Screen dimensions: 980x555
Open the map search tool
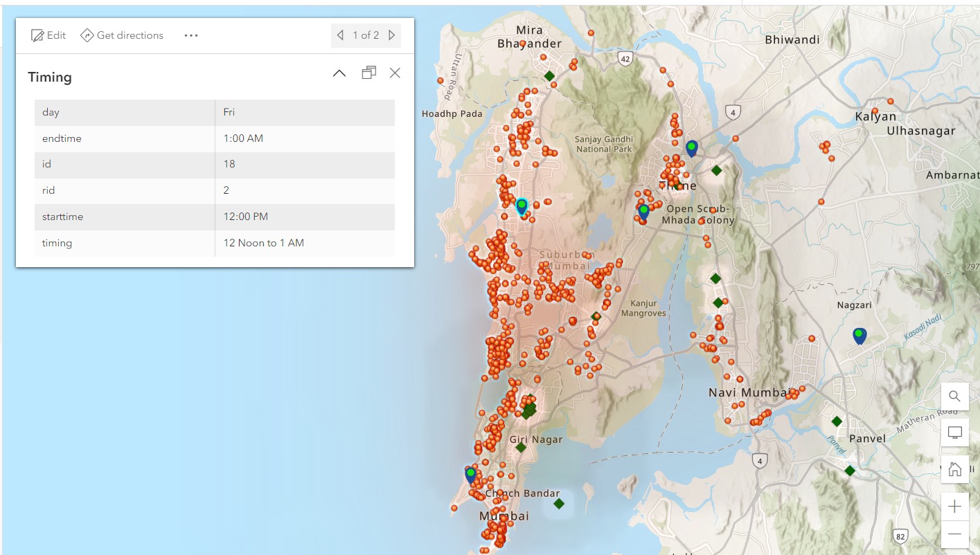[x=954, y=396]
